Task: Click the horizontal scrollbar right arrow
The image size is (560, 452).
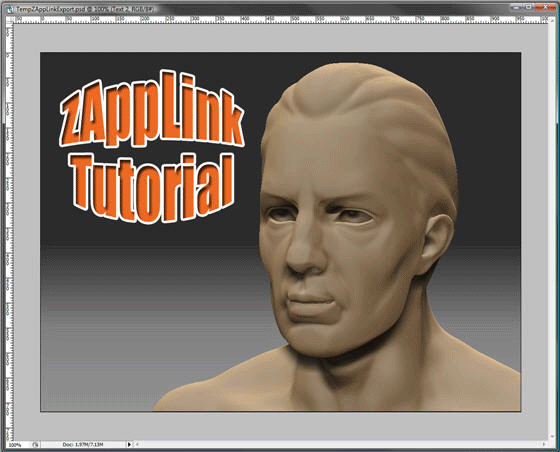Action: pos(544,445)
